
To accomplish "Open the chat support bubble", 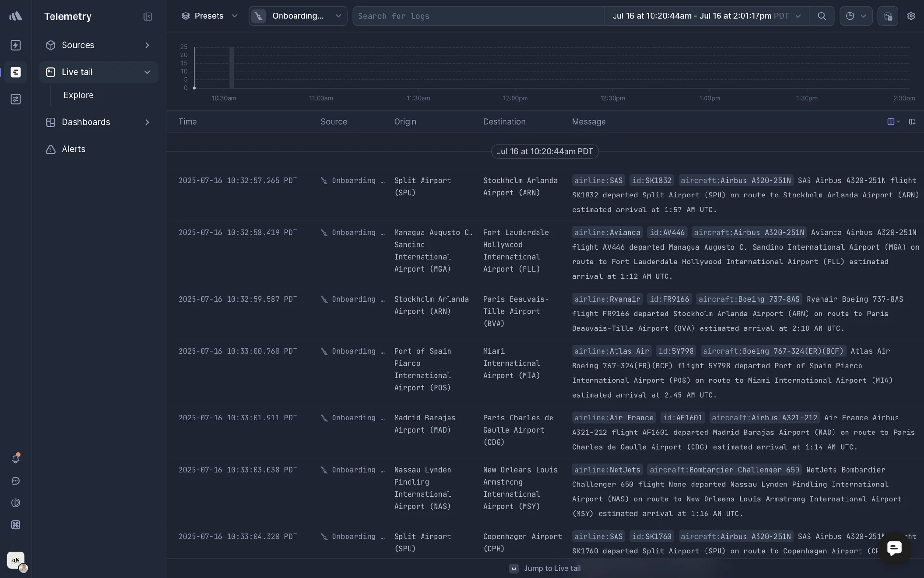I will coord(894,548).
